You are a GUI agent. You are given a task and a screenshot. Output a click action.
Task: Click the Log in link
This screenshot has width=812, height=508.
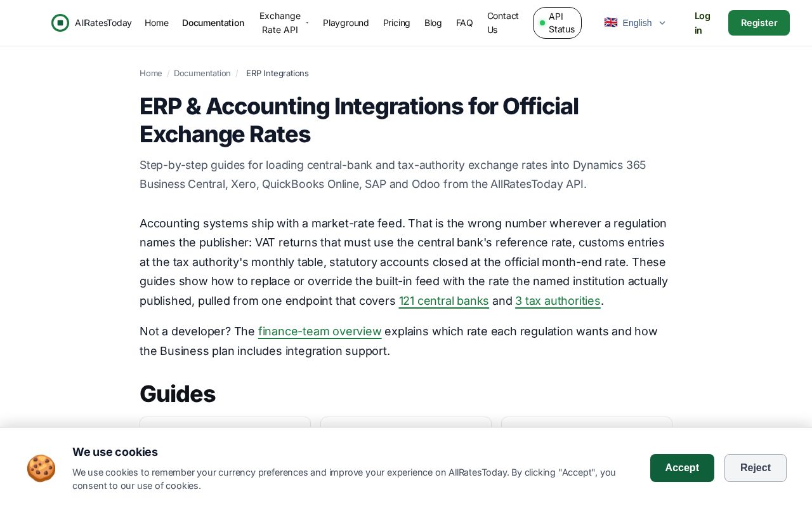[702, 23]
